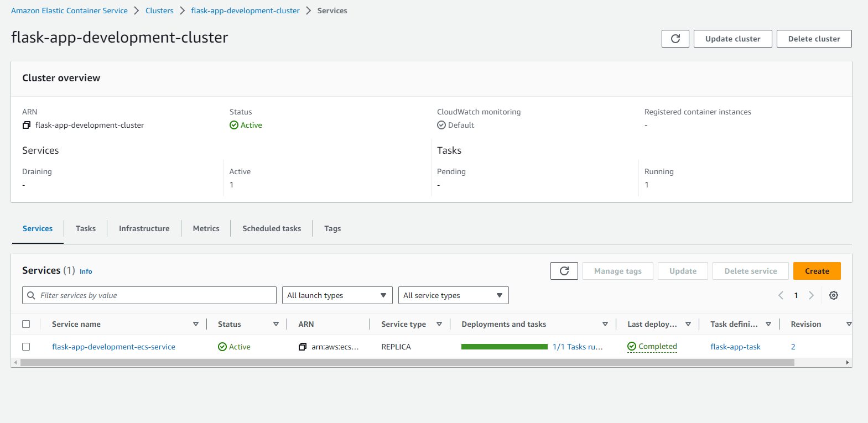Sort by Deployments and tasks column arrow
This screenshot has width=868, height=423.
tap(605, 324)
